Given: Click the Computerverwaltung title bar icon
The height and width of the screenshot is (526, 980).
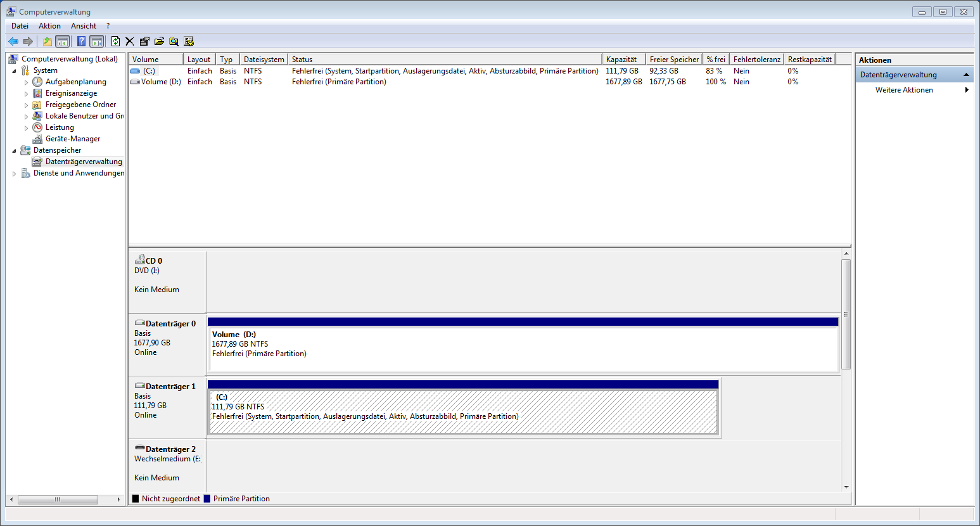Looking at the screenshot, I should click(11, 11).
